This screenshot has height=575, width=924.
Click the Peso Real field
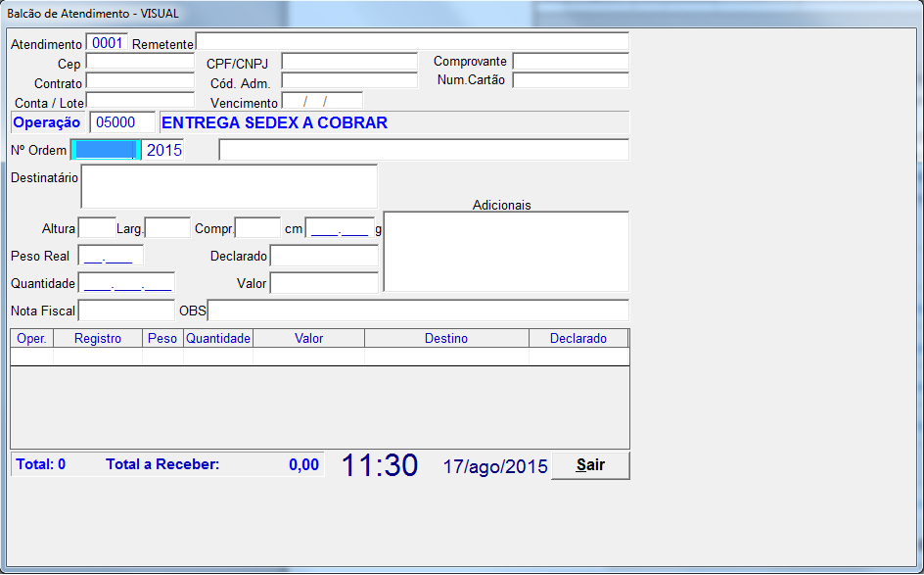tap(111, 256)
